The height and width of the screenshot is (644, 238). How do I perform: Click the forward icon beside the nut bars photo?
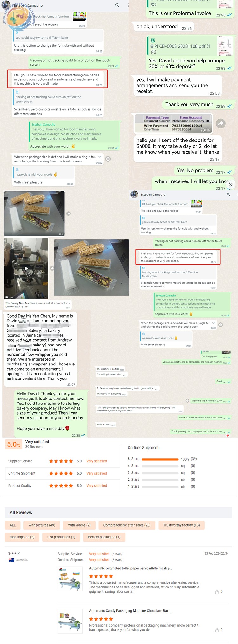(x=69, y=214)
